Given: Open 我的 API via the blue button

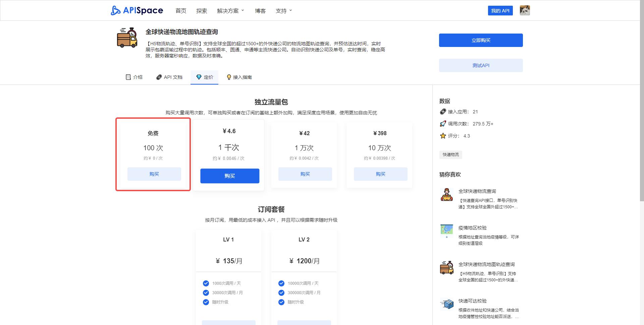Looking at the screenshot, I should pyautogui.click(x=500, y=10).
